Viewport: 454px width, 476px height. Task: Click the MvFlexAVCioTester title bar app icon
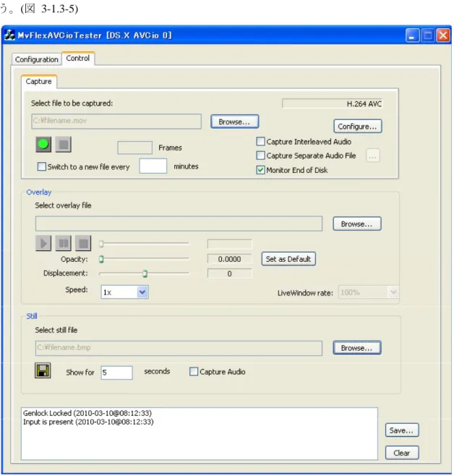[x=9, y=35]
